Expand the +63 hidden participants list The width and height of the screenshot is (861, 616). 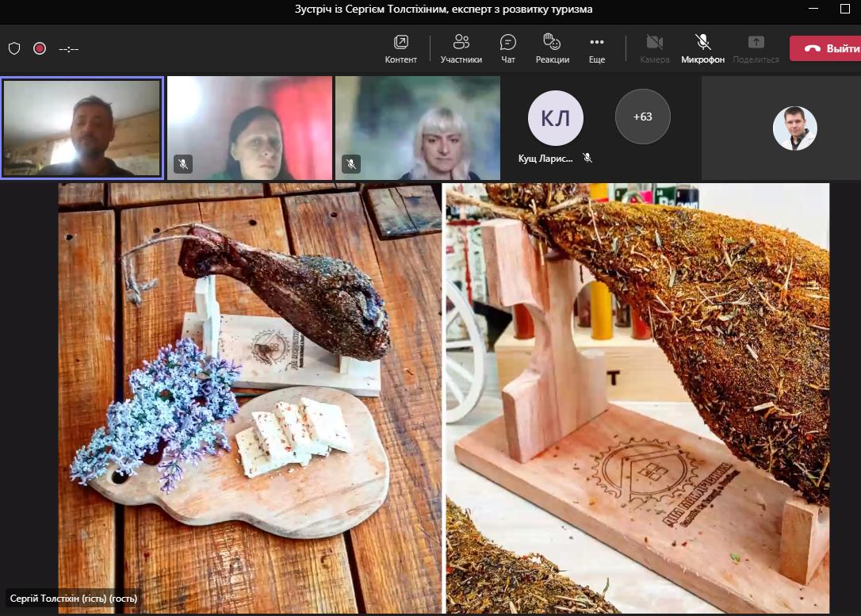[642, 117]
